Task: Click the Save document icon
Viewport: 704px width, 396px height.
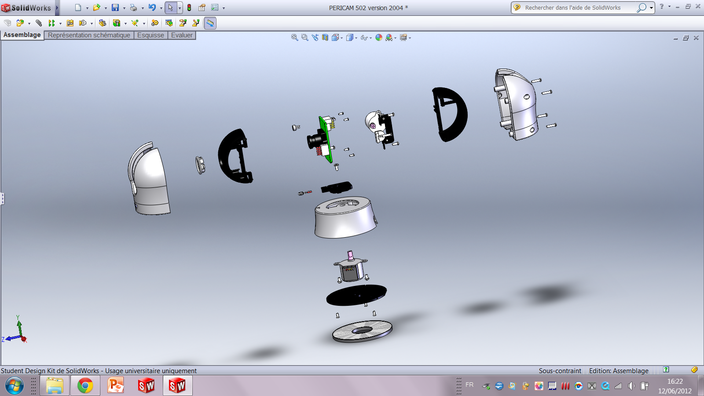Action: [x=115, y=8]
